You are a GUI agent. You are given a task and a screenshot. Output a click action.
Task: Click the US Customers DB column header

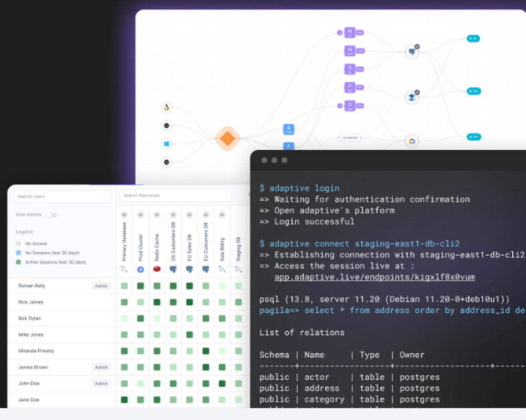[x=173, y=242]
